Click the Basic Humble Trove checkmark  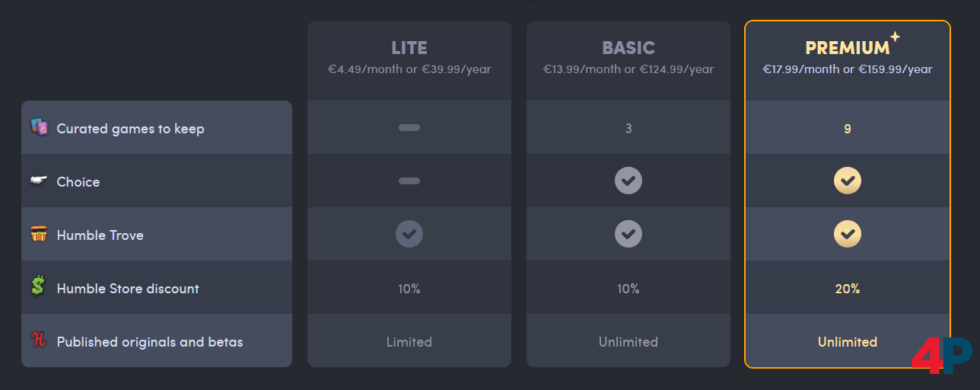[628, 235]
